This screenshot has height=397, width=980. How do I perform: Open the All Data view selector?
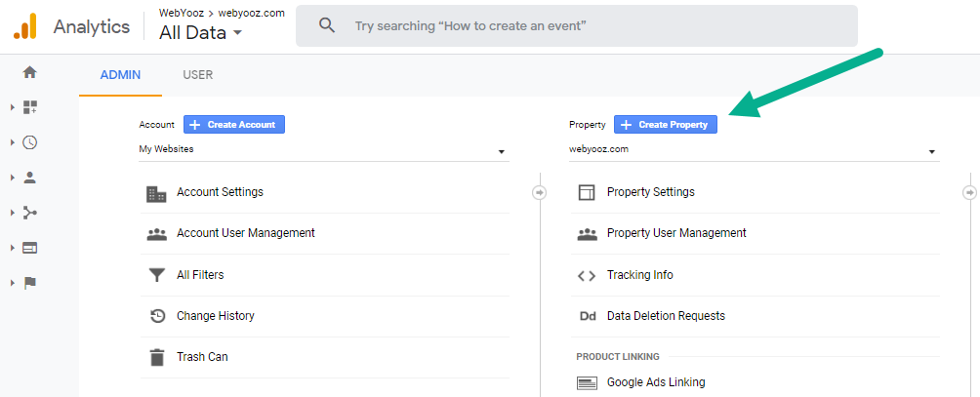(200, 33)
